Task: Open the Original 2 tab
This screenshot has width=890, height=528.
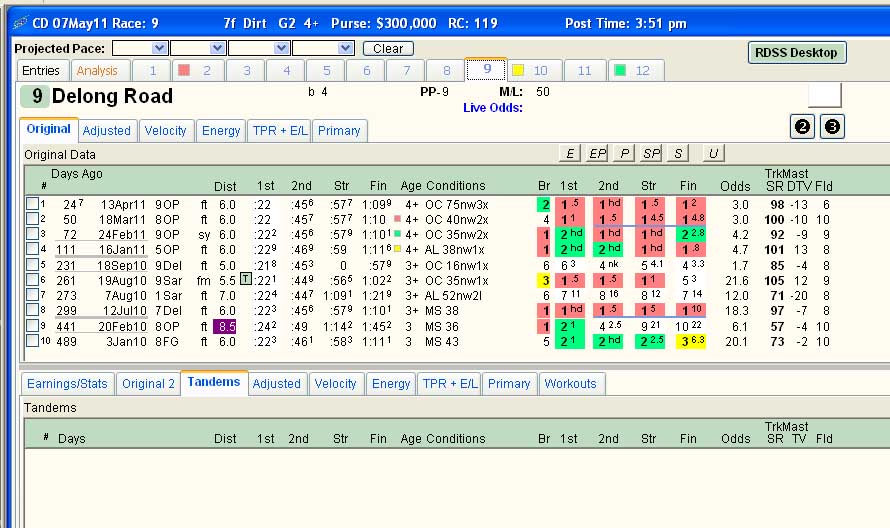Action: pyautogui.click(x=148, y=384)
